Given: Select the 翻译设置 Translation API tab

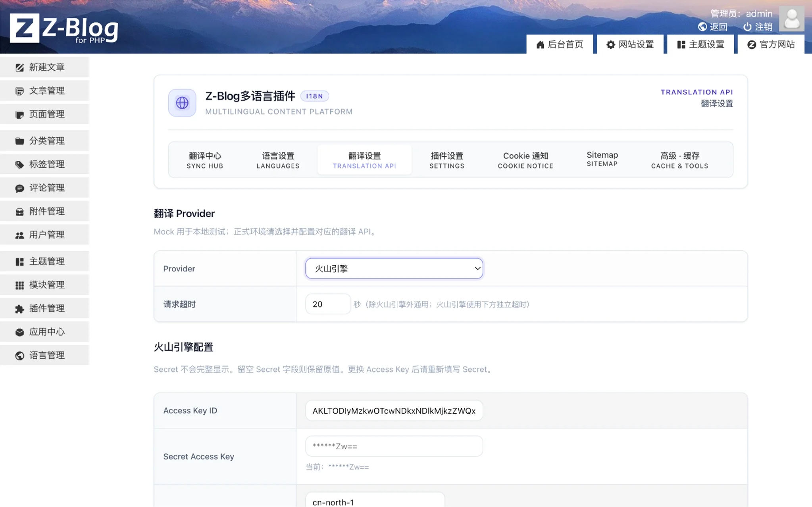Looking at the screenshot, I should [x=364, y=160].
